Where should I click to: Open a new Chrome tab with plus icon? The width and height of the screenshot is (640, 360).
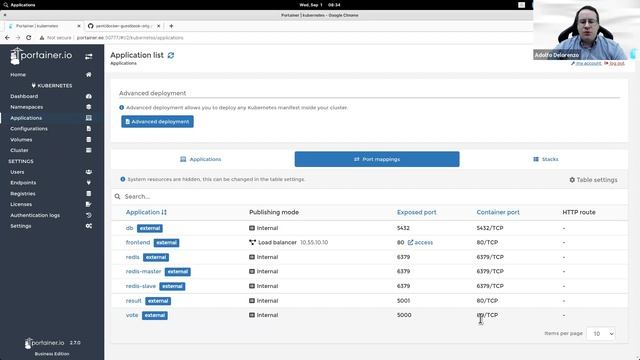click(x=171, y=26)
